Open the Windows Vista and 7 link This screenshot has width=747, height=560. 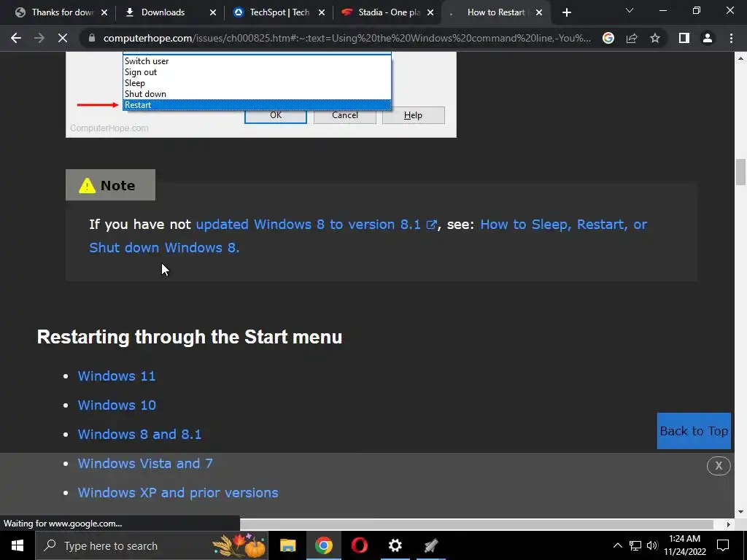pyautogui.click(x=145, y=463)
